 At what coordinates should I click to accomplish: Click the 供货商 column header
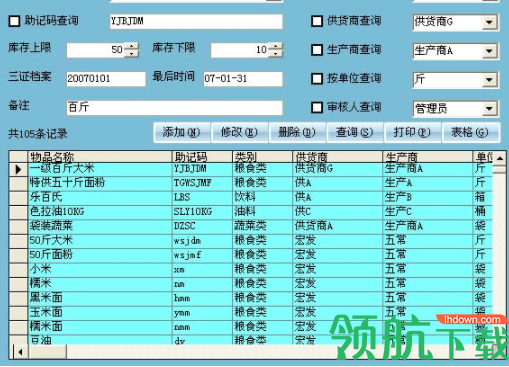click(338, 157)
